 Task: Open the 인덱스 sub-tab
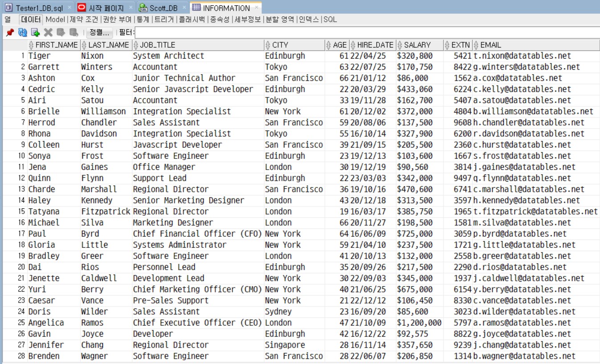click(309, 20)
